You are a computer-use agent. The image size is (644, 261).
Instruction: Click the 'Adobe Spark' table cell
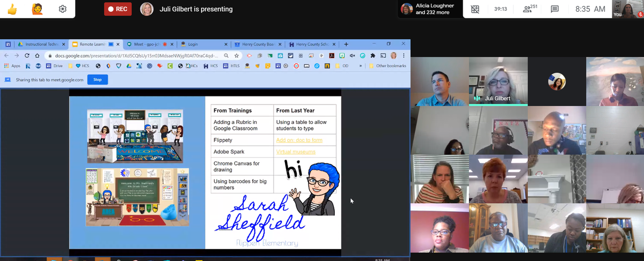tap(242, 152)
